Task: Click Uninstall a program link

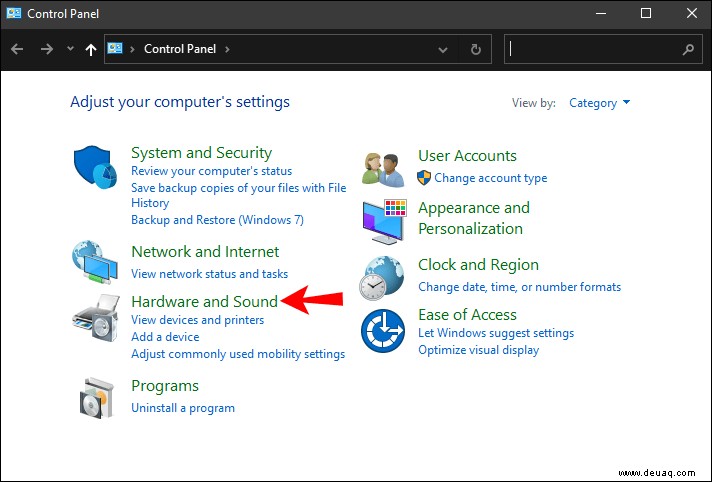Action: pyautogui.click(x=183, y=408)
